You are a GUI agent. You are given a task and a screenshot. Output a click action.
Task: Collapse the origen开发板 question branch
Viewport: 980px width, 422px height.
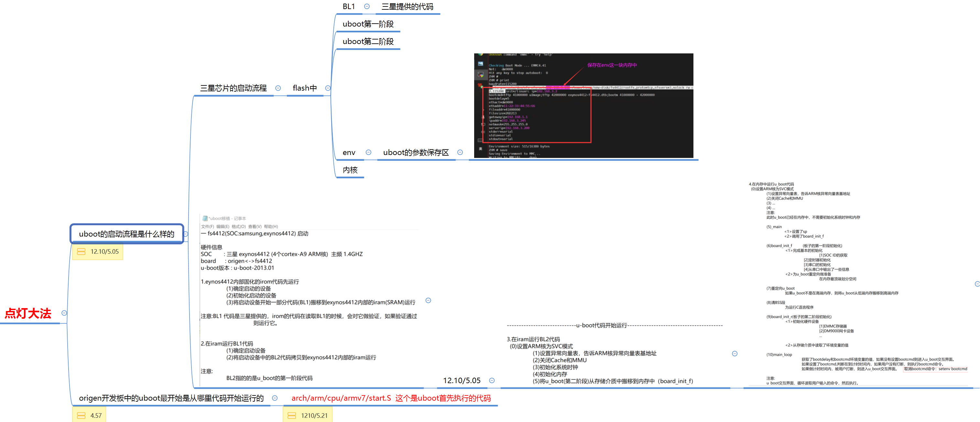coord(275,398)
